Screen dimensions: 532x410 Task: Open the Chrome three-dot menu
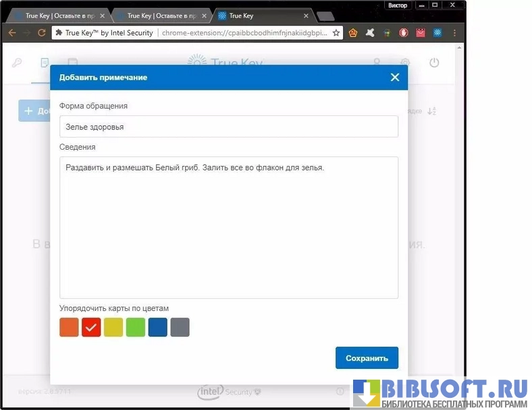(x=454, y=32)
